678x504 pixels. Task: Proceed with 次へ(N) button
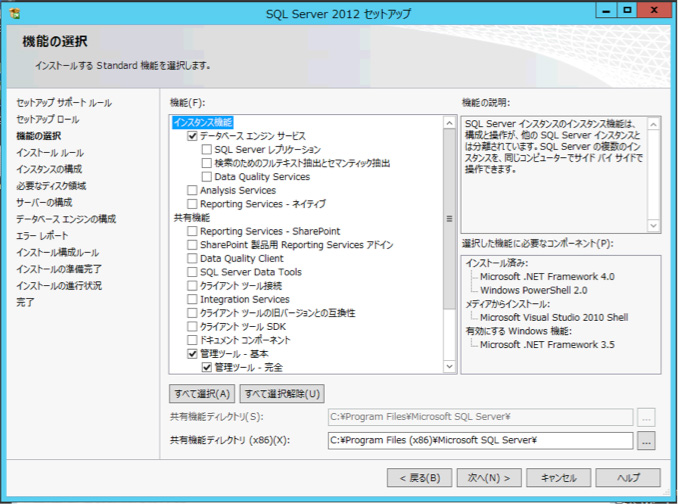pyautogui.click(x=489, y=478)
